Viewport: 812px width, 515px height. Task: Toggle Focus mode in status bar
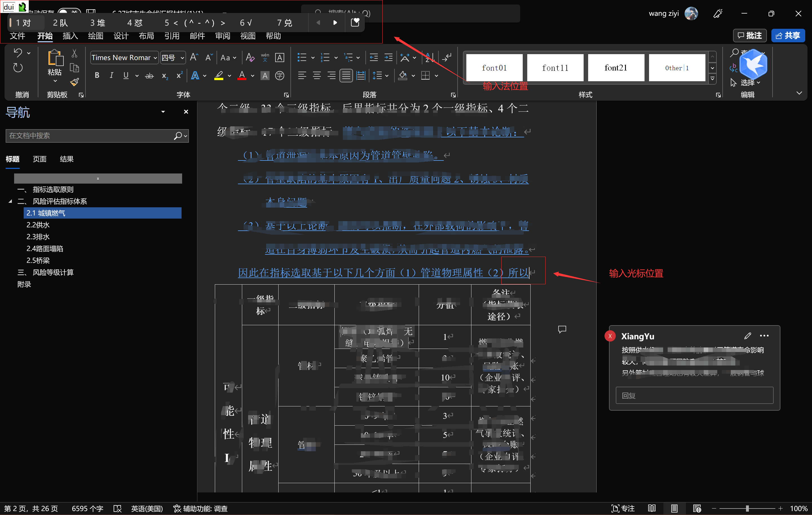(x=623, y=508)
